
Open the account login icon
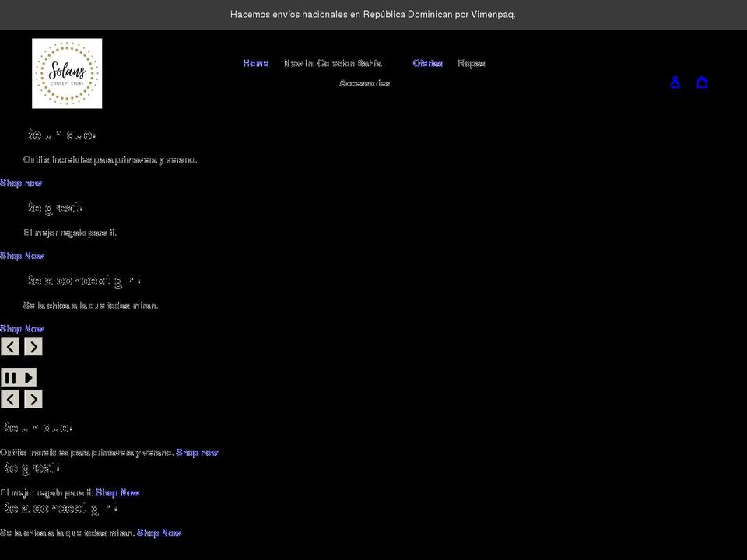pos(675,82)
